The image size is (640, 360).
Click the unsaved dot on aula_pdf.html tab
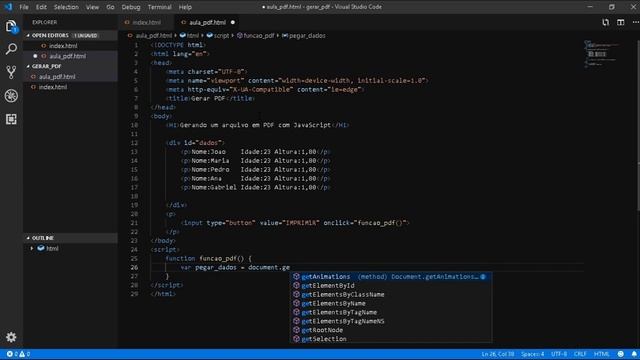click(x=233, y=22)
